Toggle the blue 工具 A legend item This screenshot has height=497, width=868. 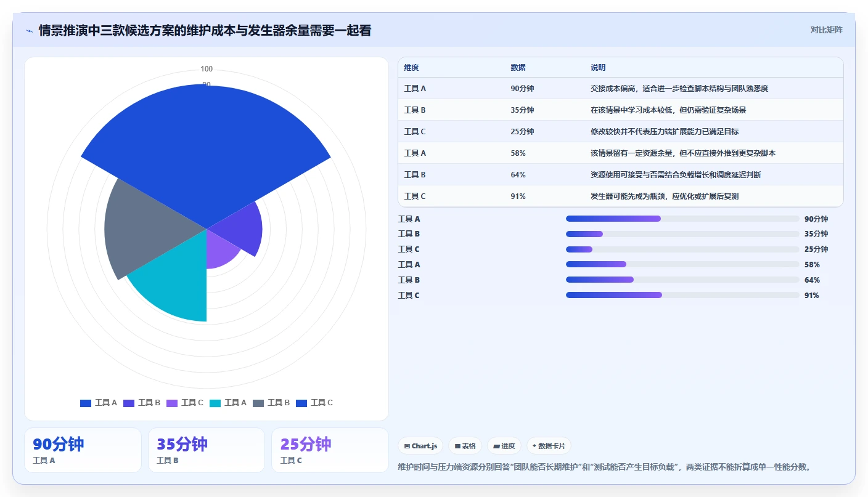99,403
